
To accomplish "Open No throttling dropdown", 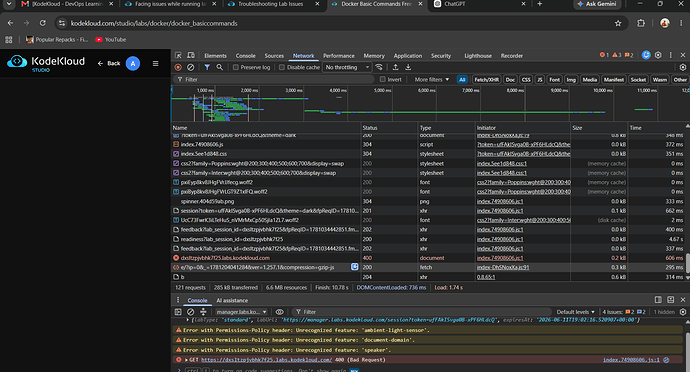I will coord(347,67).
